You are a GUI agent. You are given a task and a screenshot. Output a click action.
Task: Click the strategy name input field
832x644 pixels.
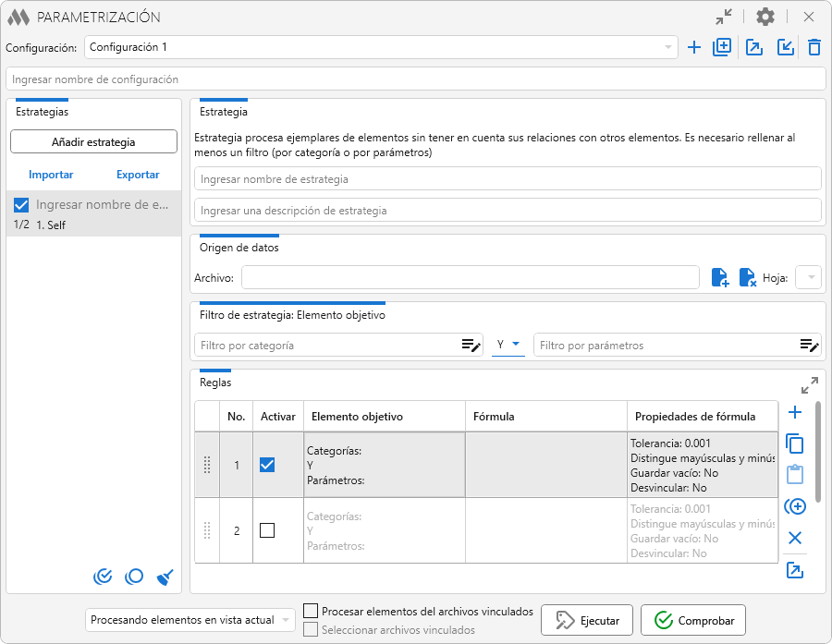(507, 179)
